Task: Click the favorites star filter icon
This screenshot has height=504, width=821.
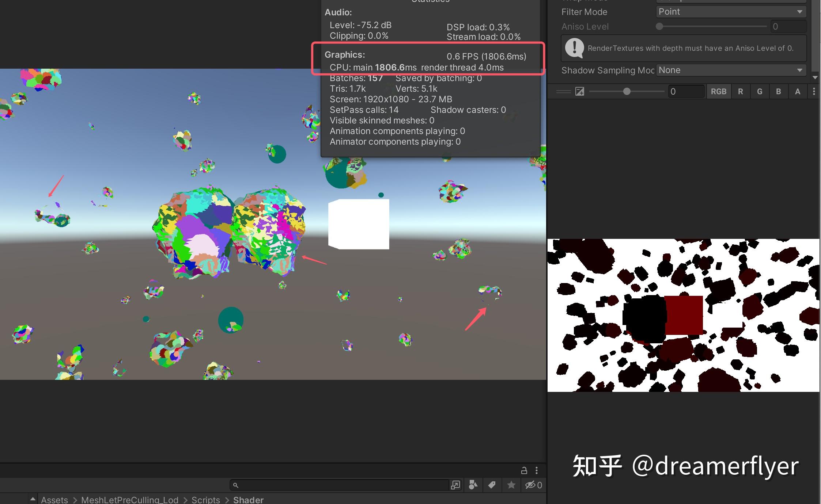Action: tap(511, 485)
